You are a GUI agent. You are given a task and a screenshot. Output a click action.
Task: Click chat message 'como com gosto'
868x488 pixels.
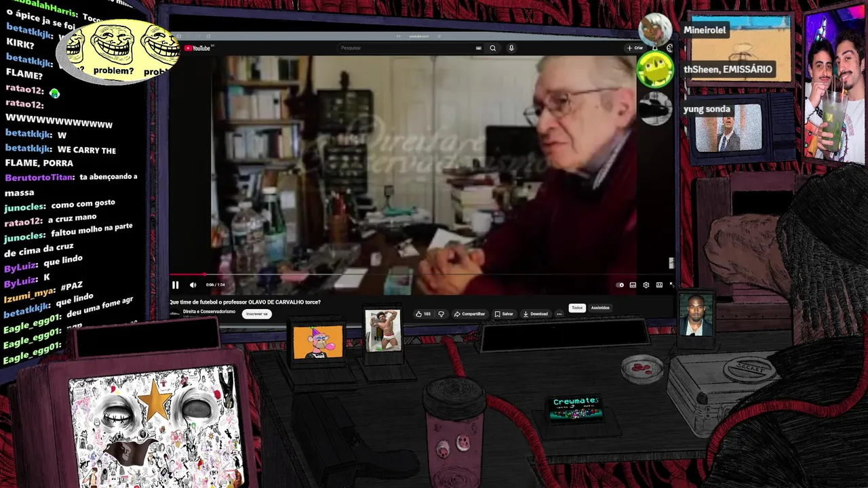point(83,203)
